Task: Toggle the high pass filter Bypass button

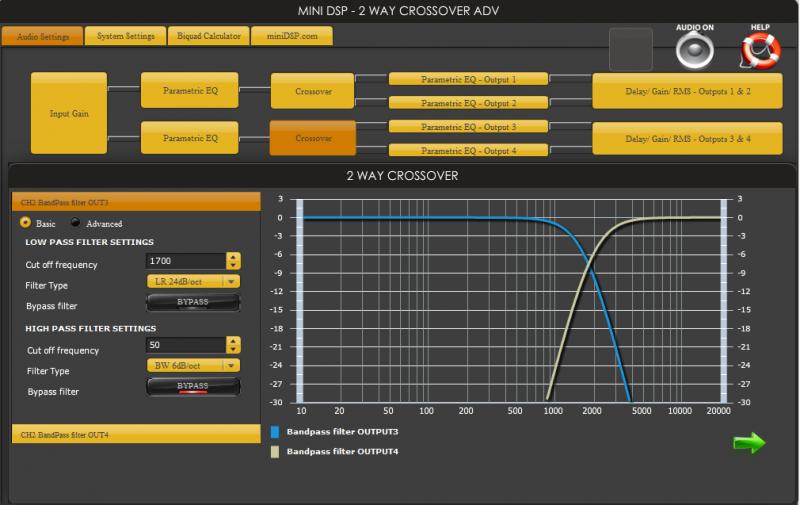Action: pyautogui.click(x=193, y=387)
